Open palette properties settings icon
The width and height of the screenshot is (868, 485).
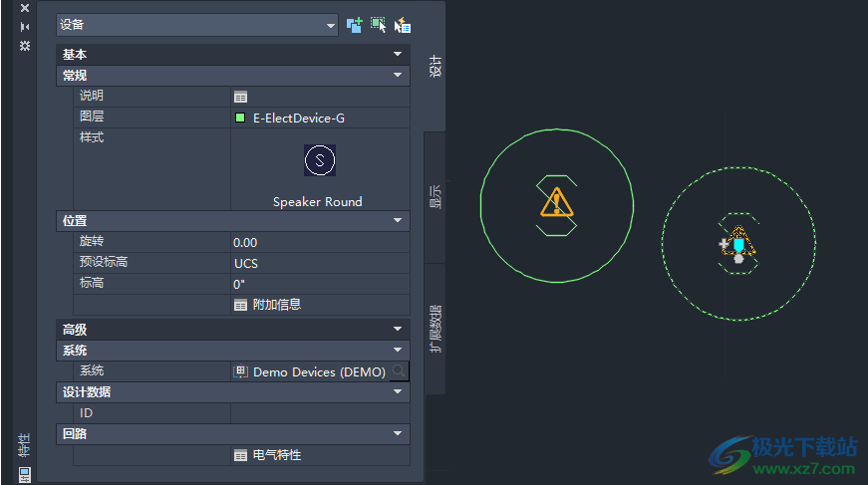pyautogui.click(x=25, y=46)
